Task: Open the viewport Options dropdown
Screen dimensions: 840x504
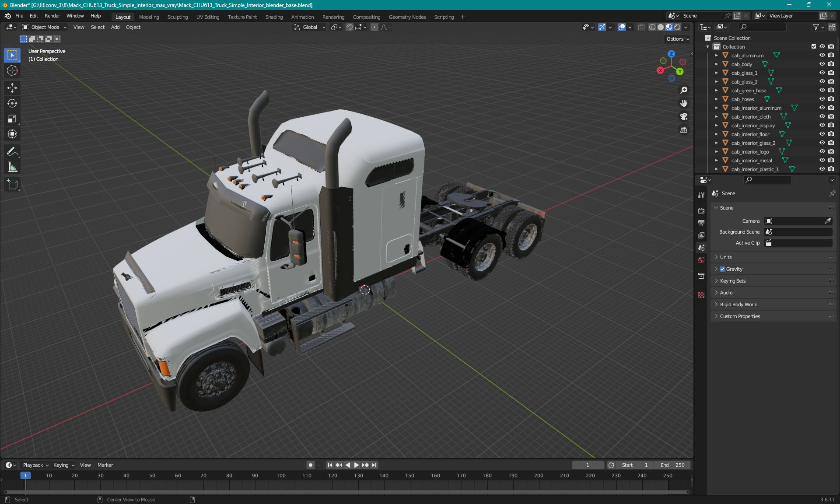Action: tap(677, 39)
